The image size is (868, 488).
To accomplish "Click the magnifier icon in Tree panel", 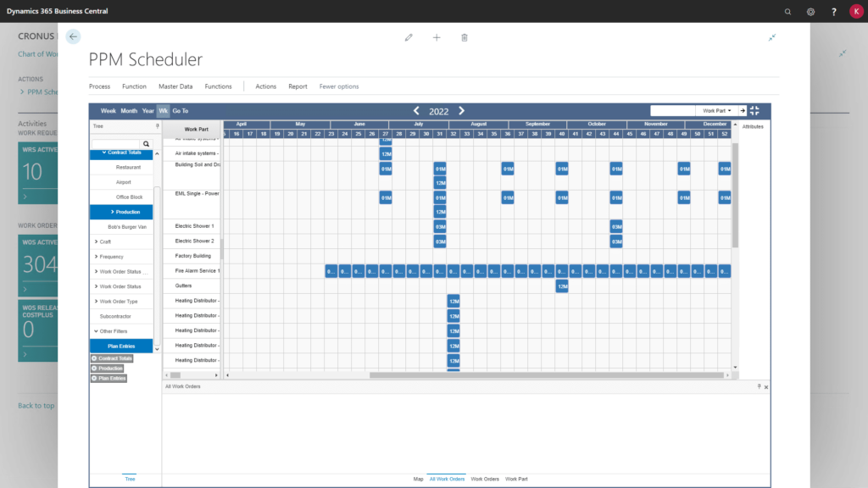I will pyautogui.click(x=146, y=145).
